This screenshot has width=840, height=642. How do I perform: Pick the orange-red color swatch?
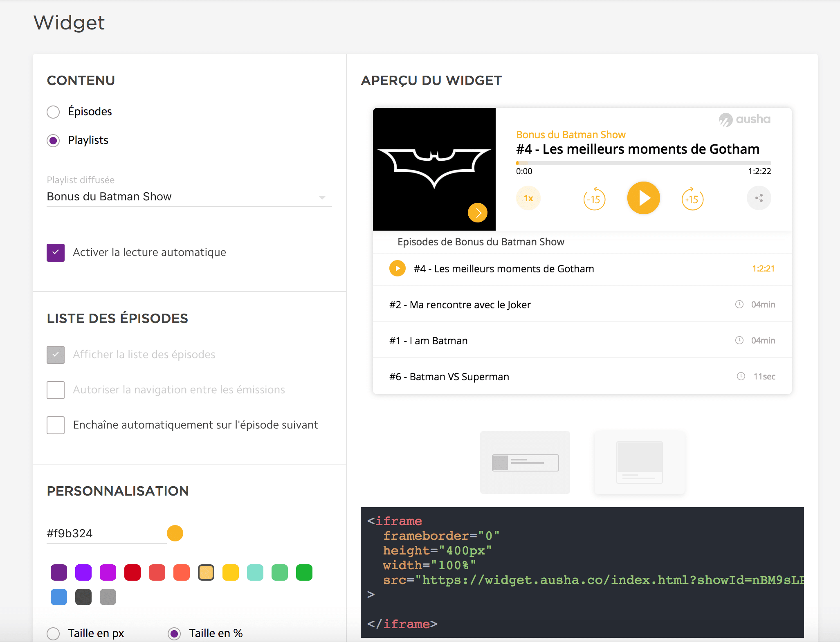point(182,572)
